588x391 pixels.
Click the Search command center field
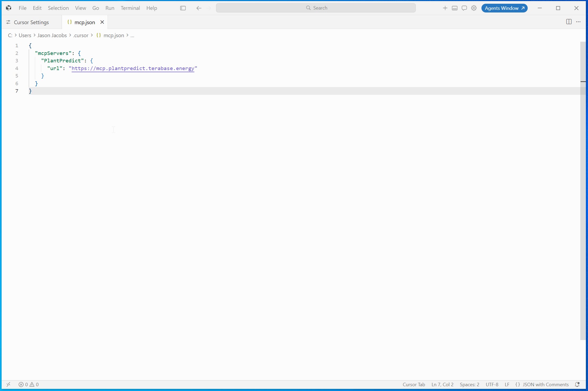click(316, 8)
